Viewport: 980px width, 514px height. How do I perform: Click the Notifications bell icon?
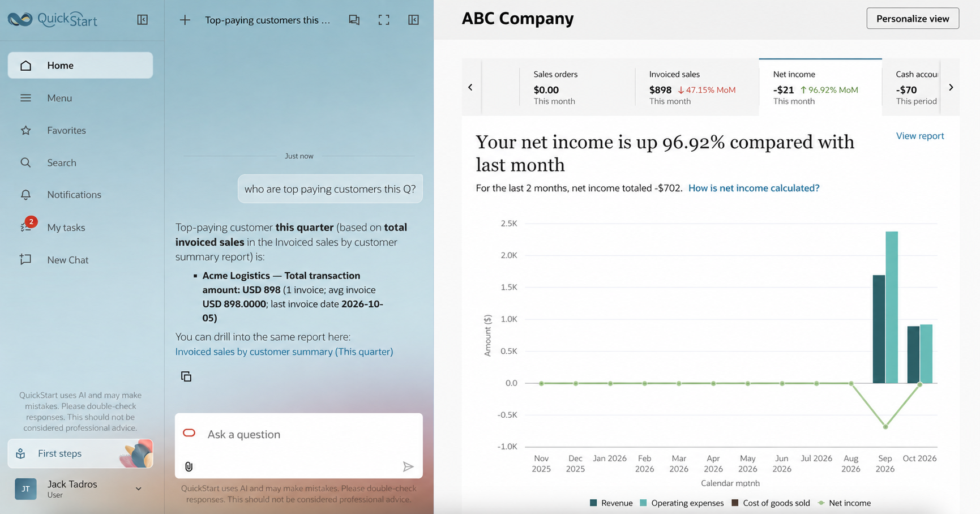click(25, 195)
